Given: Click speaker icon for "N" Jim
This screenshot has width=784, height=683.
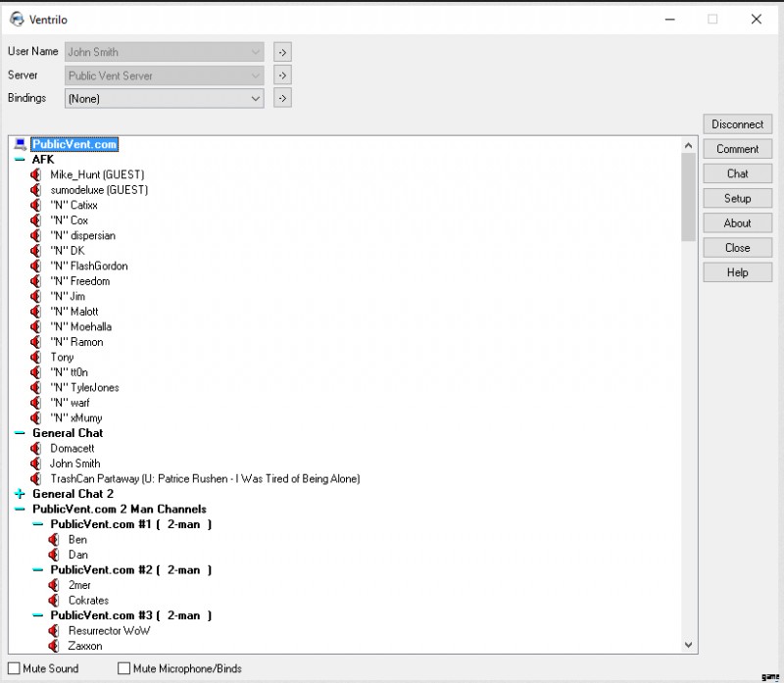Looking at the screenshot, I should pos(35,296).
